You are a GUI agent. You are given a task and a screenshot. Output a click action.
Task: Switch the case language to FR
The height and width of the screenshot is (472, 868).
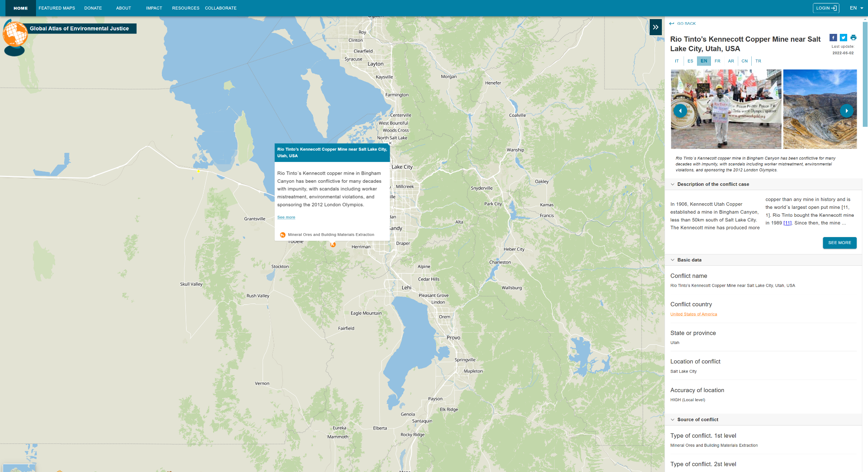point(717,61)
